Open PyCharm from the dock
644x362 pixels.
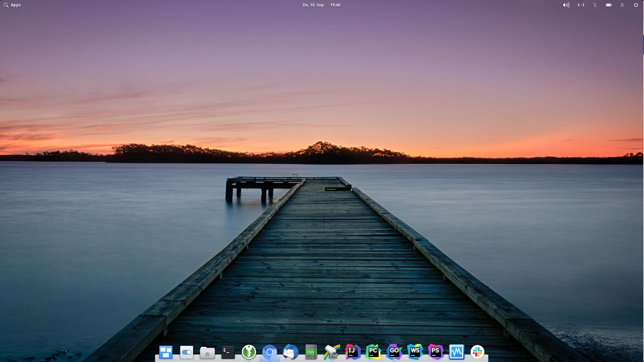[x=373, y=352]
